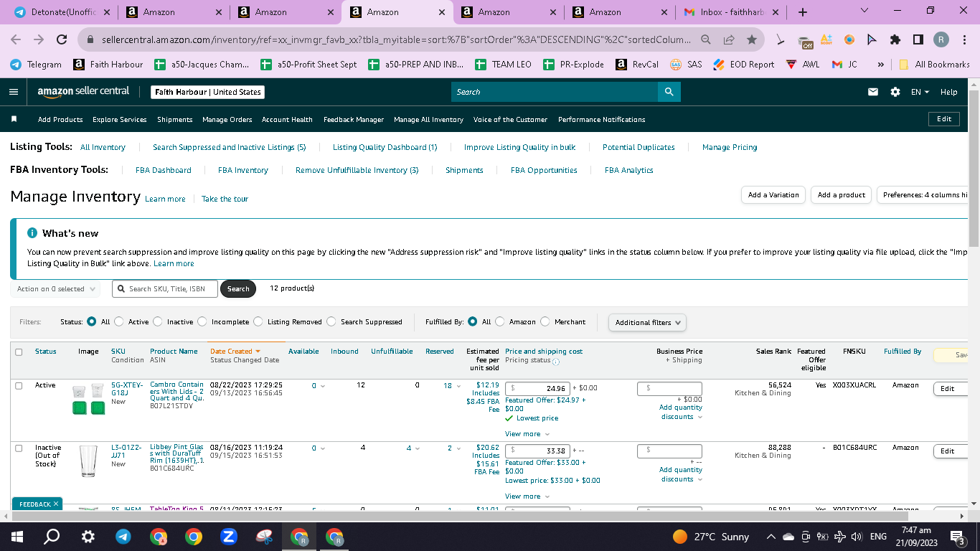
Task: Select Fulfilled By Amazon radio button
Action: pyautogui.click(x=500, y=322)
